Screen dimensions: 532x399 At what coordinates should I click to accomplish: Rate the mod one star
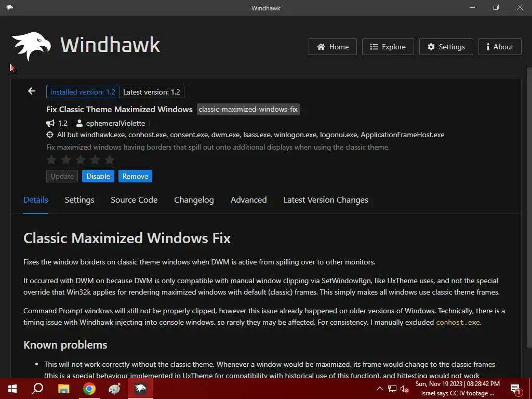51,159
